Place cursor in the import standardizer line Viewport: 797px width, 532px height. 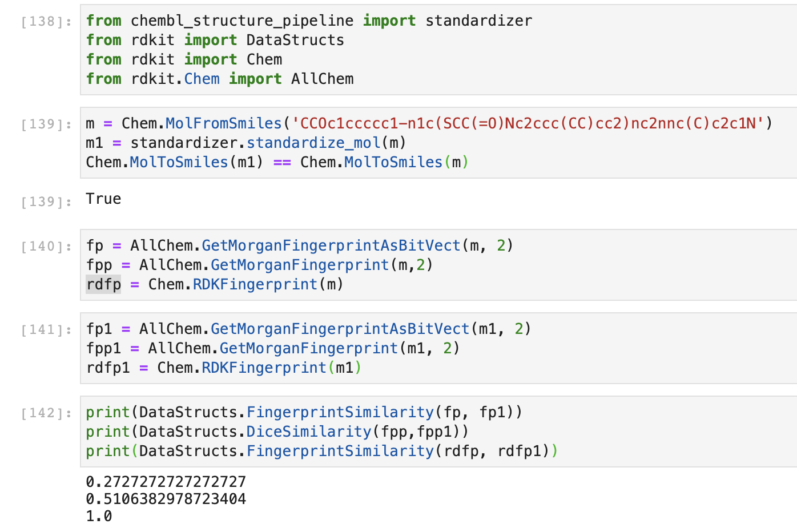tap(308, 21)
